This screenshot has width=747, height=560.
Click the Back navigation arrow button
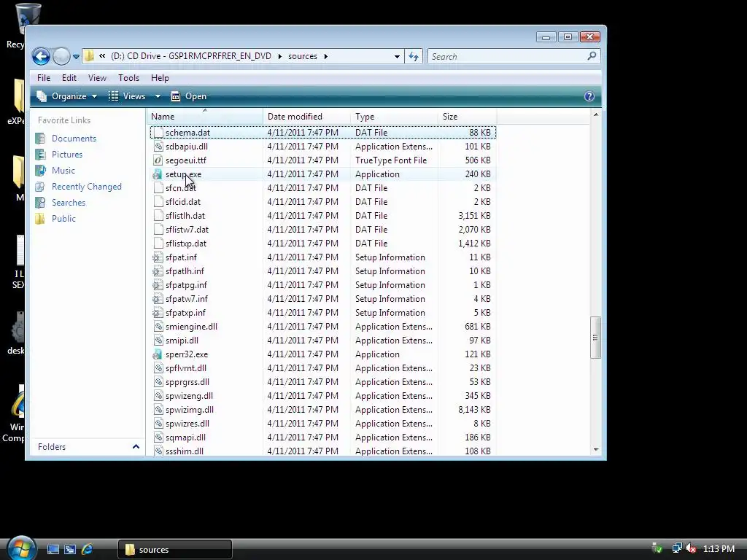[41, 57]
